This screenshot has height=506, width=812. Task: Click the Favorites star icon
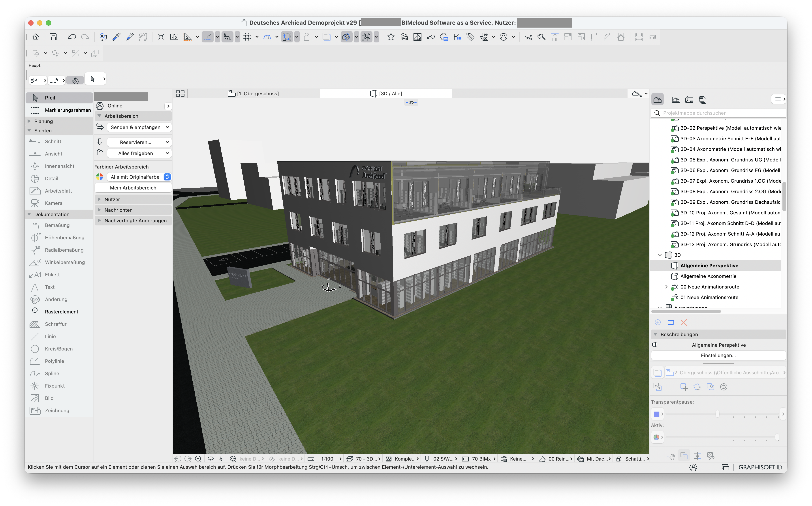click(391, 37)
